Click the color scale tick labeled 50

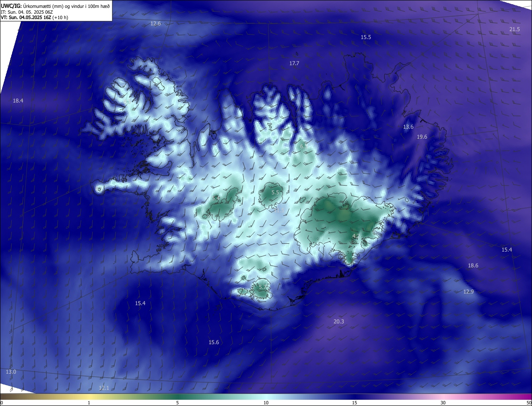click(x=529, y=403)
